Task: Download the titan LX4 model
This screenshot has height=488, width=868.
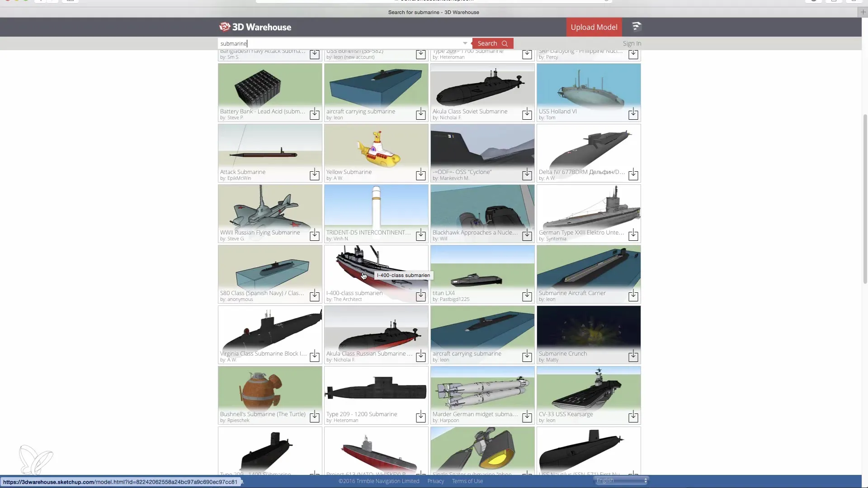Action: [x=527, y=296]
